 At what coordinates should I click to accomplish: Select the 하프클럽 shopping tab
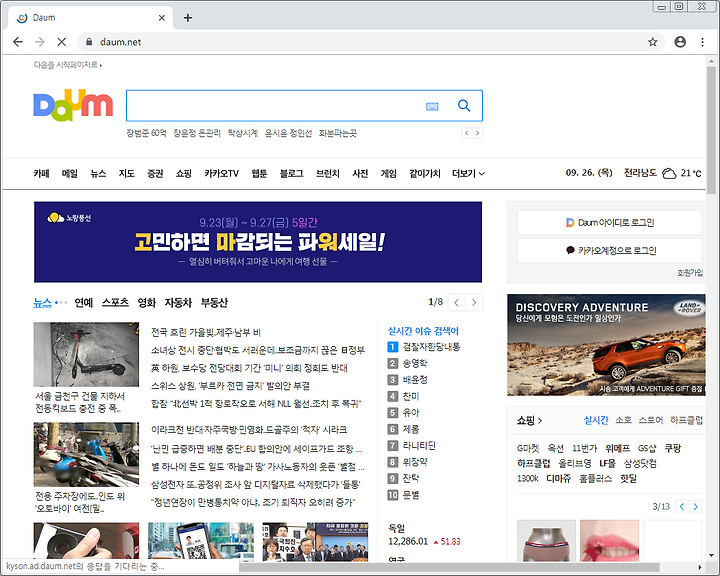(686, 420)
